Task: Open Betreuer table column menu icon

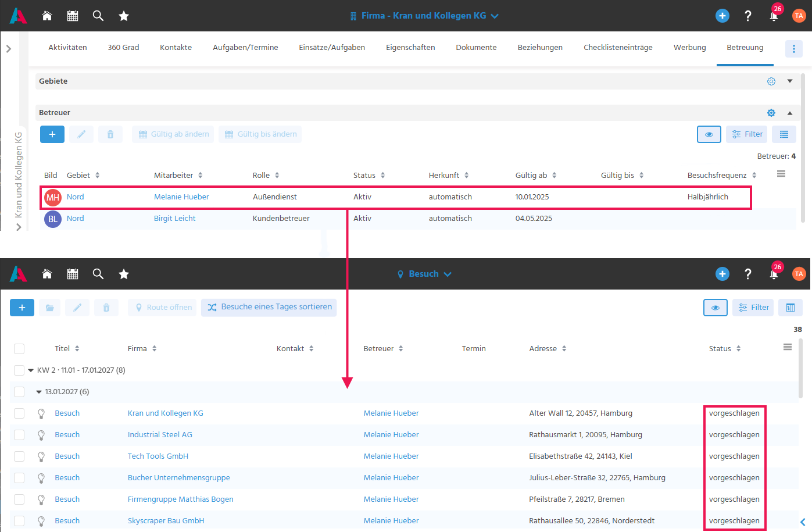Action: point(781,174)
